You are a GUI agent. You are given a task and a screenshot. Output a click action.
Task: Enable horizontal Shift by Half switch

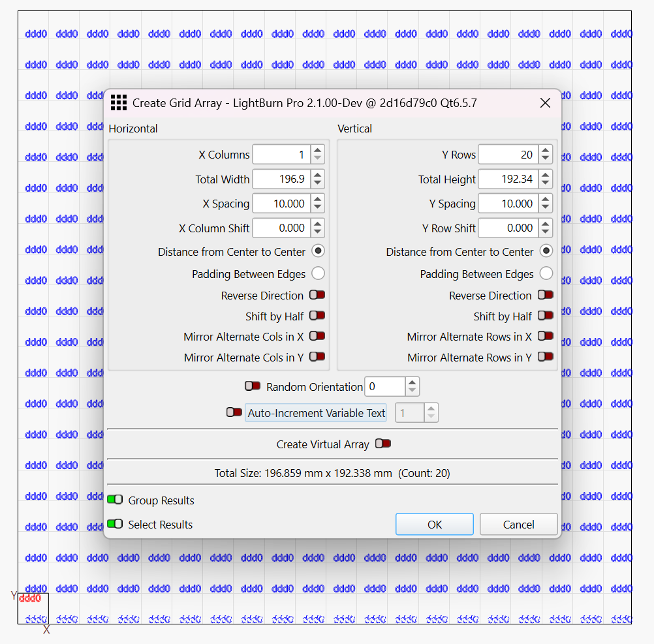click(317, 316)
